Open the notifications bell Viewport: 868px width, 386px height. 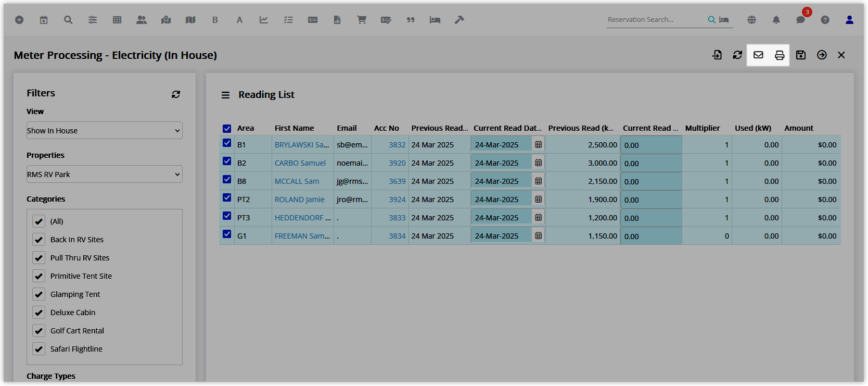coord(776,20)
